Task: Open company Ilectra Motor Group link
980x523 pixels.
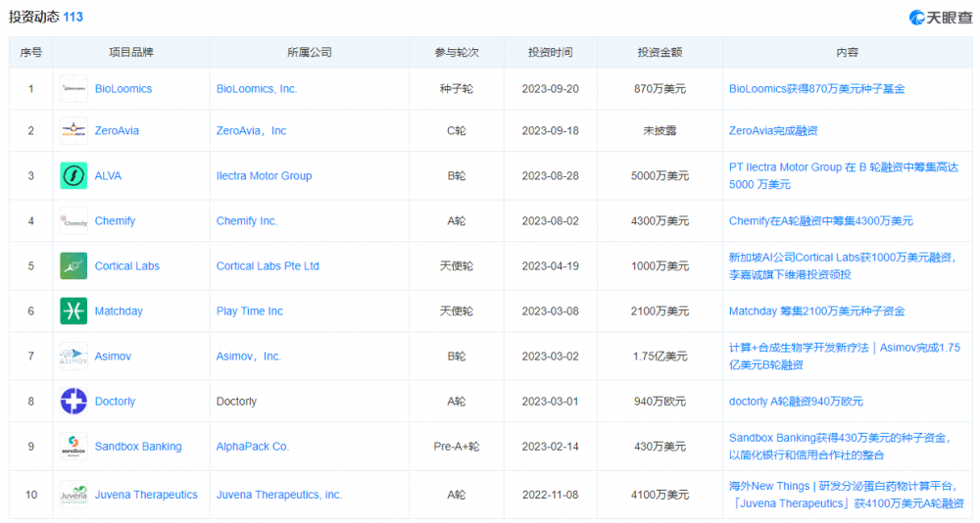Action: pyautogui.click(x=264, y=175)
